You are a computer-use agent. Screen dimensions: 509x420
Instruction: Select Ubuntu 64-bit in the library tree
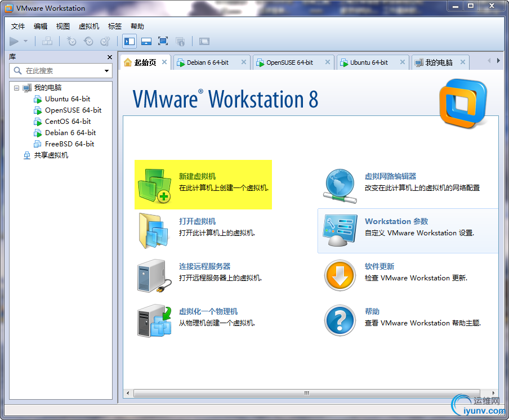[x=68, y=99]
